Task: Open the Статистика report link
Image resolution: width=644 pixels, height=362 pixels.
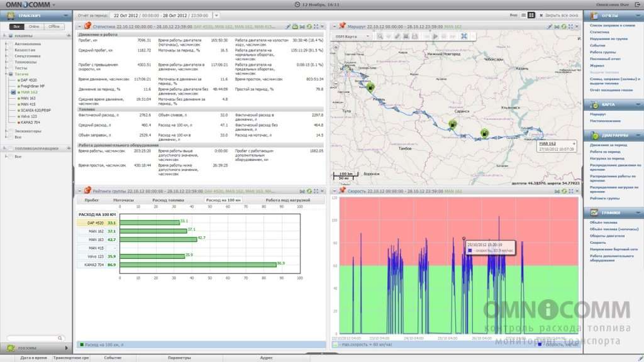Action: [x=599, y=32]
